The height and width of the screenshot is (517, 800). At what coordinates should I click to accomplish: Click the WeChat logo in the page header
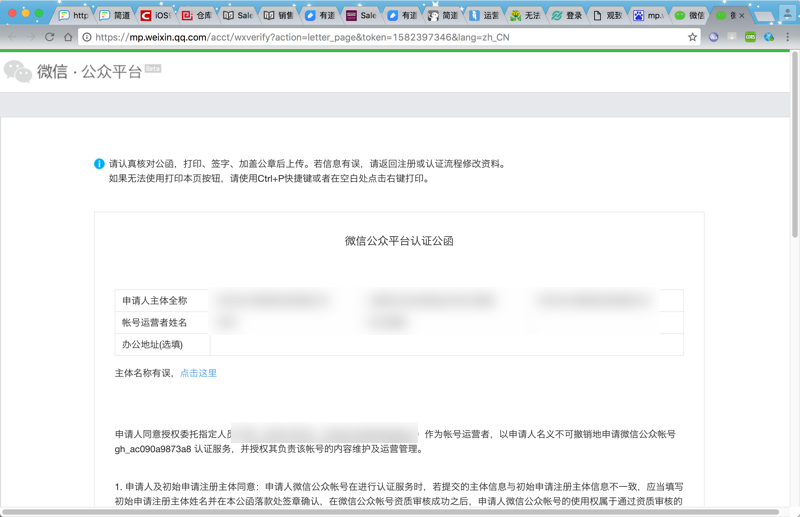[18, 71]
